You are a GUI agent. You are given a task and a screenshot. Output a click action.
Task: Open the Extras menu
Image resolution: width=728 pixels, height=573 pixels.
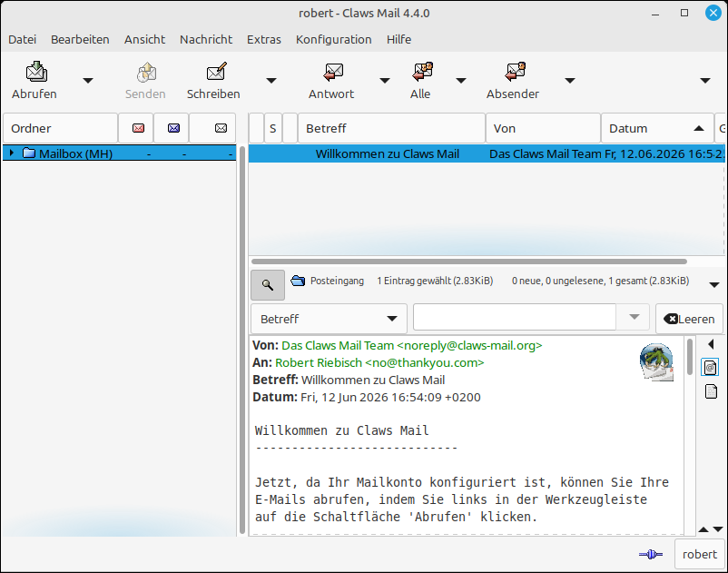tap(264, 39)
